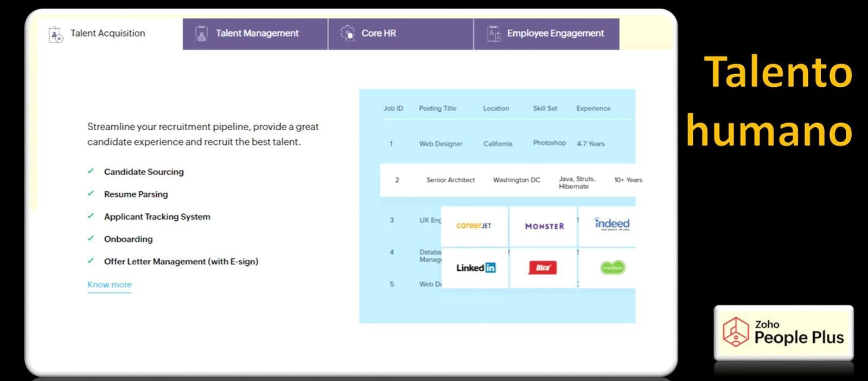868x381 pixels.
Task: Click the Employee Engagement tab icon
Action: 493,34
